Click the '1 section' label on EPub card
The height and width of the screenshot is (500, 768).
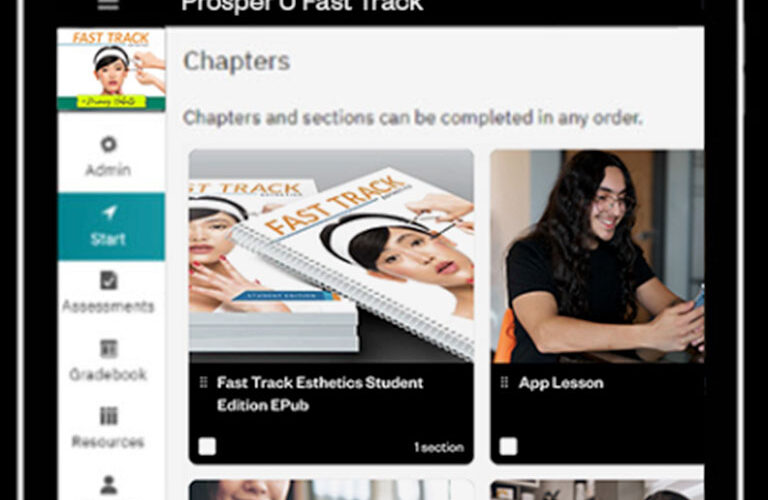pos(439,447)
